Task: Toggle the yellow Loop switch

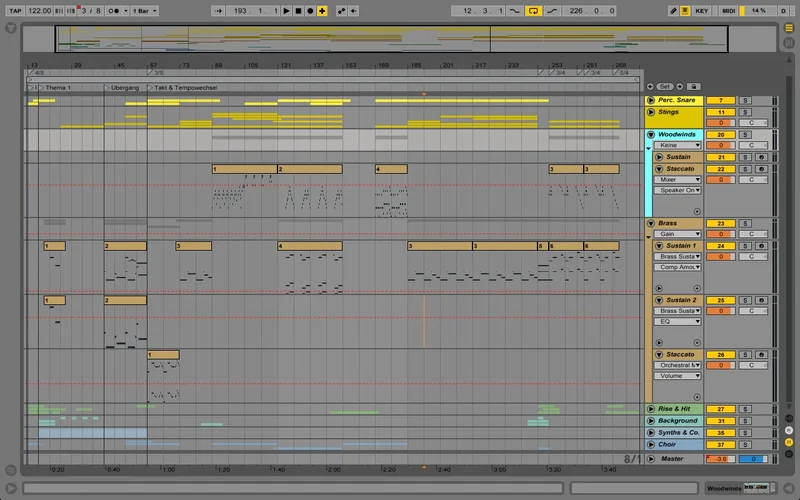Action: pos(533,11)
